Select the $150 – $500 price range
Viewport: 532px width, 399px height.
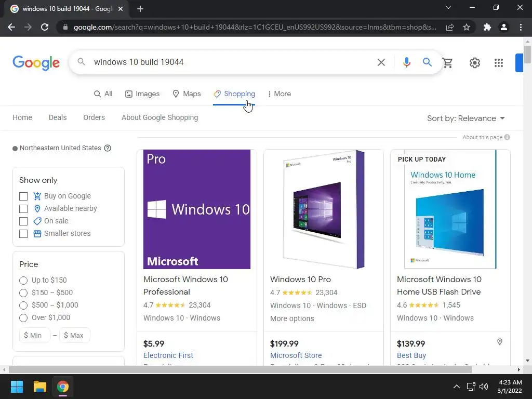pos(23,293)
